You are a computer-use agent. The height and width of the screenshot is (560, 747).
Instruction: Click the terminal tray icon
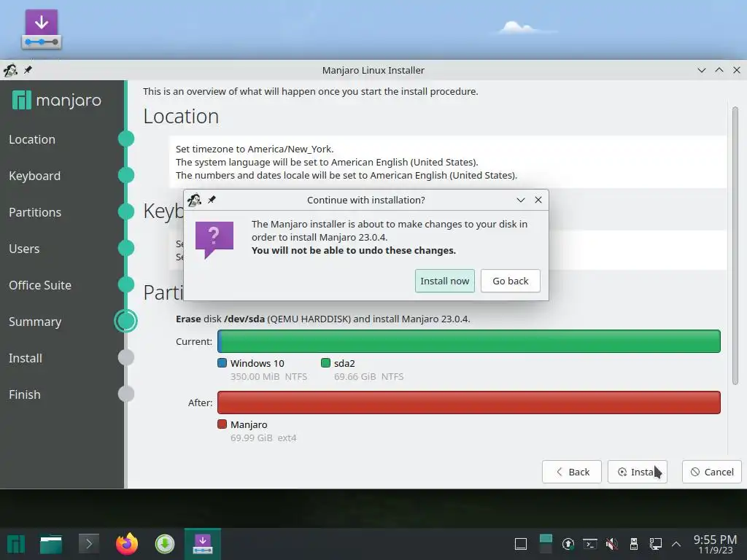pos(590,544)
